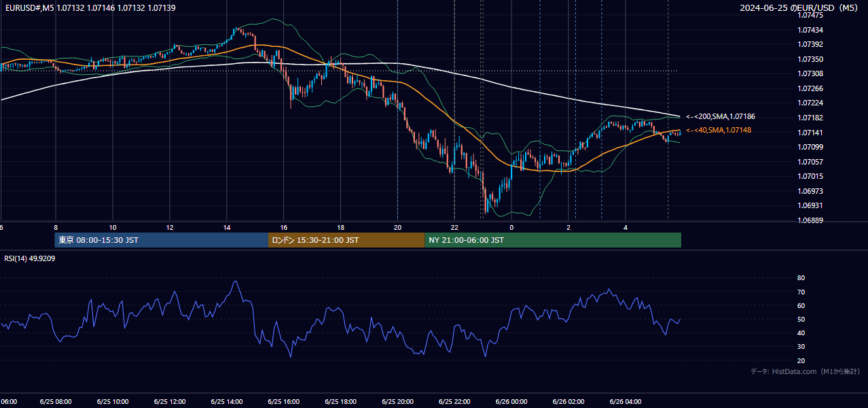Viewport: 868px width, 408px height.
Task: Click the 6/26 02:00 bottom time label
Action: pyautogui.click(x=568, y=401)
